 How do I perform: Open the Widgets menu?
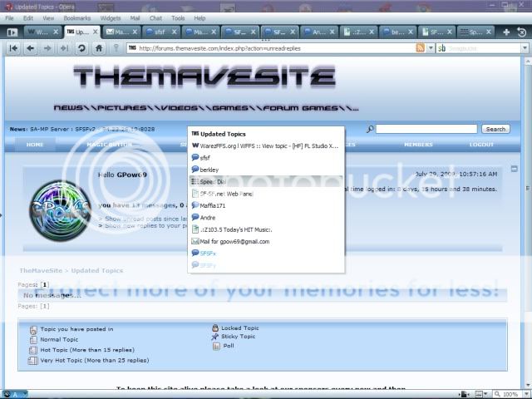point(111,18)
